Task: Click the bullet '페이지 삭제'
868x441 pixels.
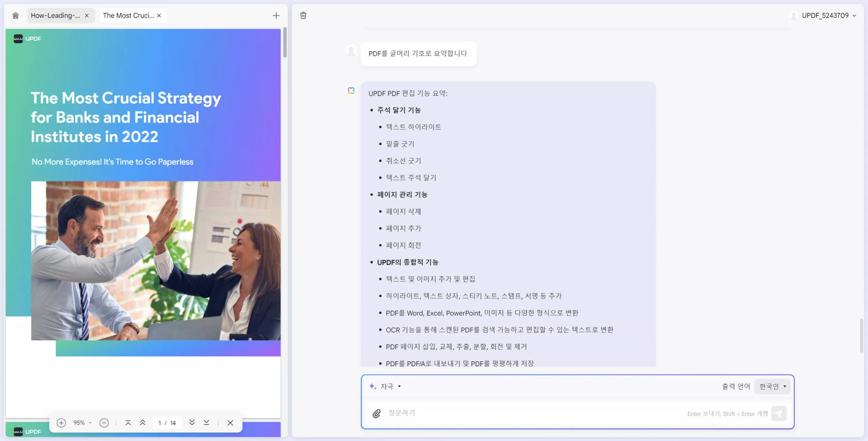Action: pos(403,211)
